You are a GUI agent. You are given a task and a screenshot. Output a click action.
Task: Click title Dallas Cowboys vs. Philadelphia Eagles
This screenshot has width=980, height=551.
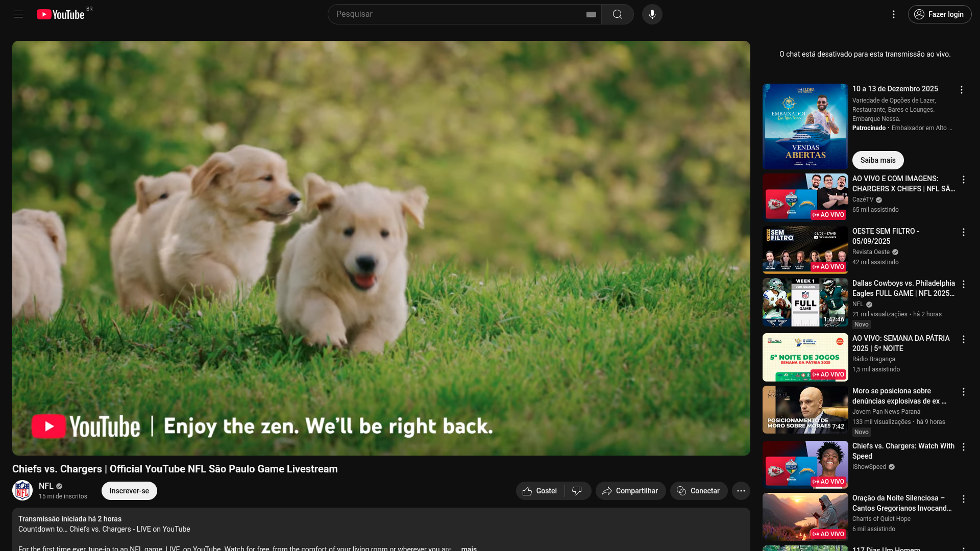(903, 288)
